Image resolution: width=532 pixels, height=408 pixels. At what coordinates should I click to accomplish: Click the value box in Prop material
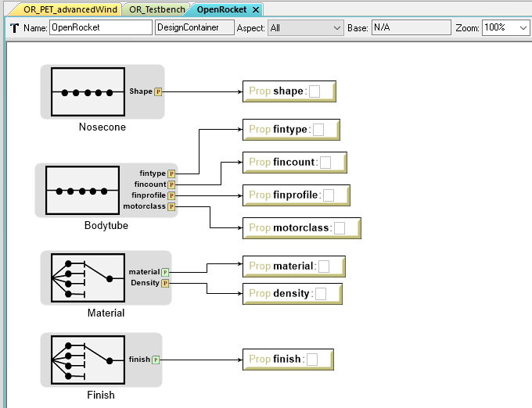point(324,267)
